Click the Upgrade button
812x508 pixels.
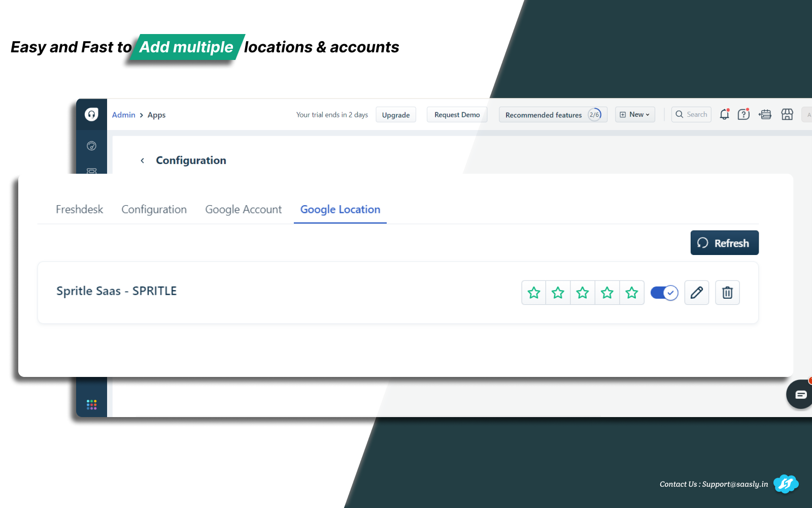pos(396,115)
